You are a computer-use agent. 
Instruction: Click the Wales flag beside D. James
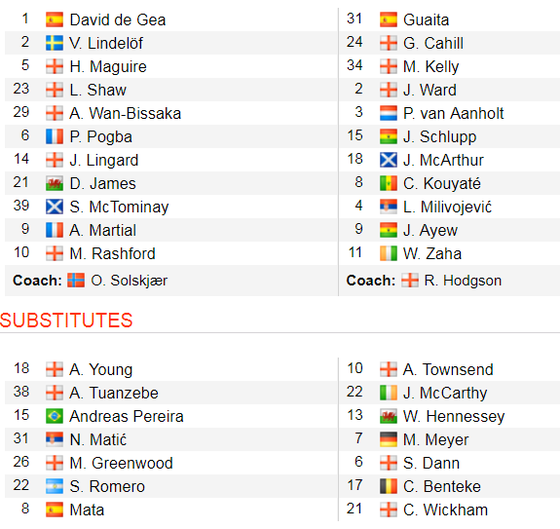point(54,184)
